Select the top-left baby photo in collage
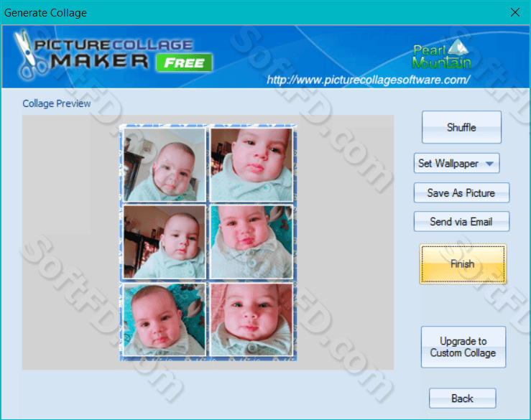The height and width of the screenshot is (420, 531). (165, 164)
